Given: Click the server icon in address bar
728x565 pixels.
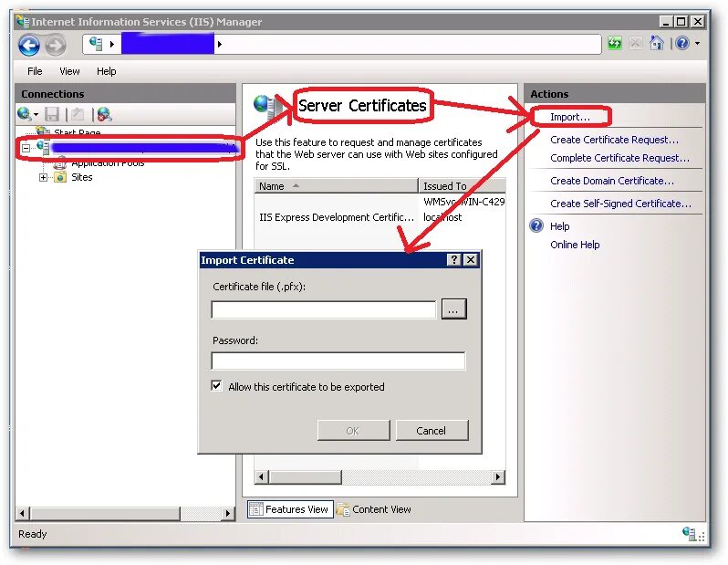Looking at the screenshot, I should 96,44.
